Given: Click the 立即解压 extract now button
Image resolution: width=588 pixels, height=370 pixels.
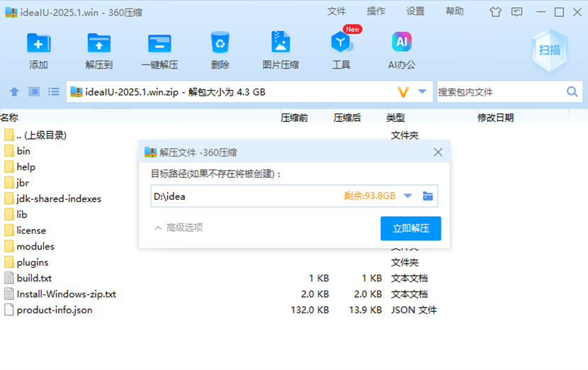Looking at the screenshot, I should tap(411, 228).
